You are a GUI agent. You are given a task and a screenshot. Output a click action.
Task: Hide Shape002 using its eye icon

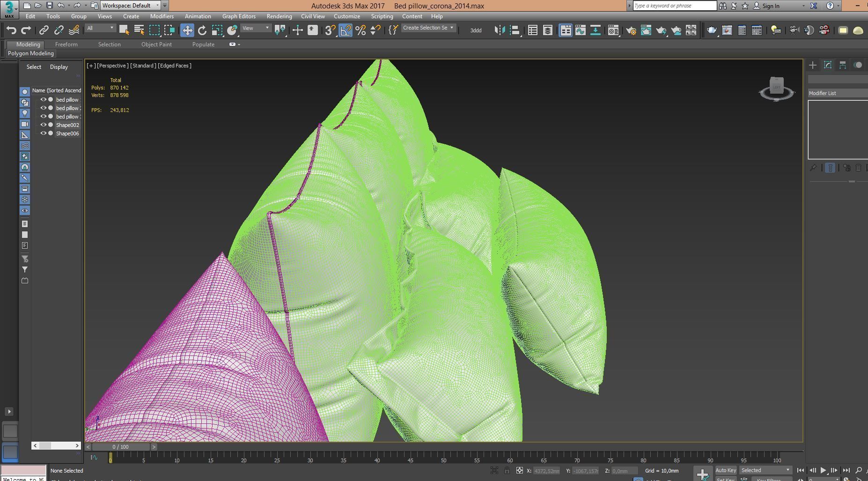(44, 125)
